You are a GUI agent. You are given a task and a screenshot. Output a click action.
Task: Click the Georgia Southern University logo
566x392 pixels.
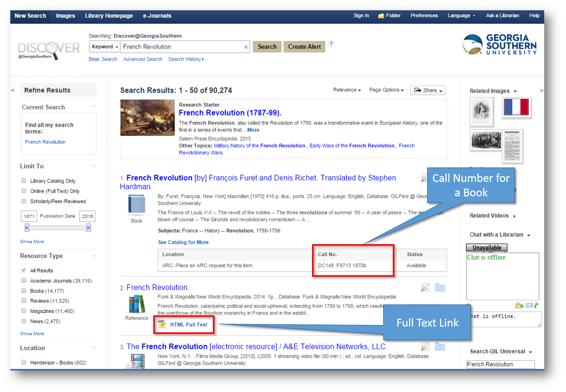499,44
